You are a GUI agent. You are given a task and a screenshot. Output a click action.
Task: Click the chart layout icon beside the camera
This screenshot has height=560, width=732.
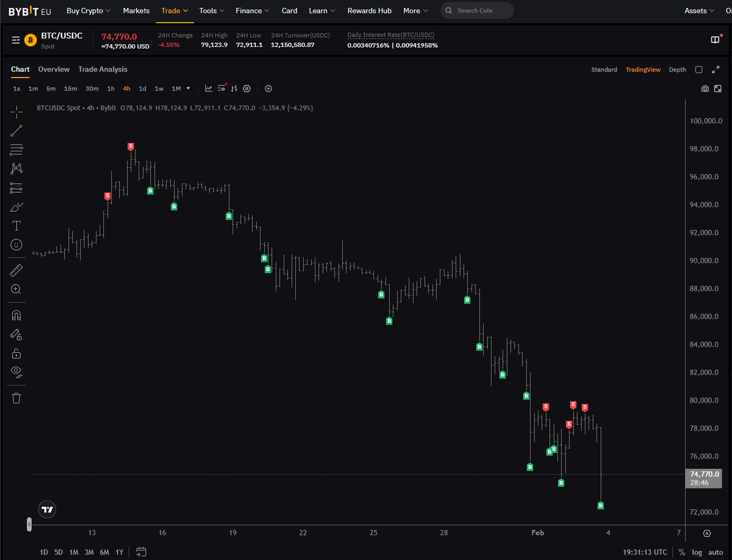(718, 88)
